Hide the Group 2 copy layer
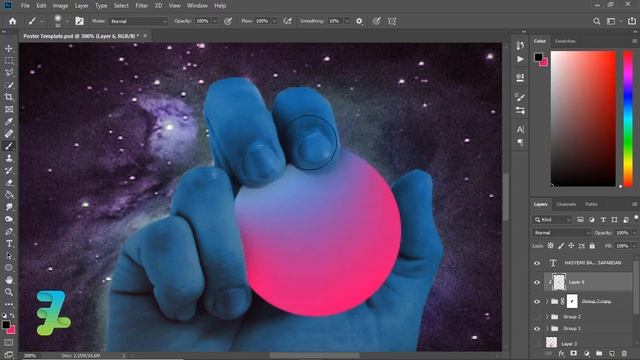The width and height of the screenshot is (640, 360). pyautogui.click(x=537, y=302)
